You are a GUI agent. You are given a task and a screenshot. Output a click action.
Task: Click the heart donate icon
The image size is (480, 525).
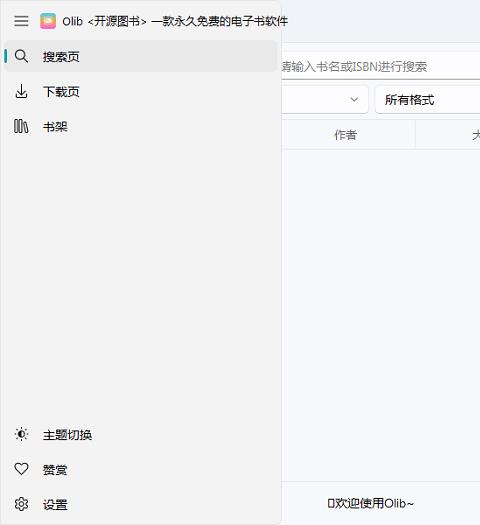pyautogui.click(x=21, y=469)
